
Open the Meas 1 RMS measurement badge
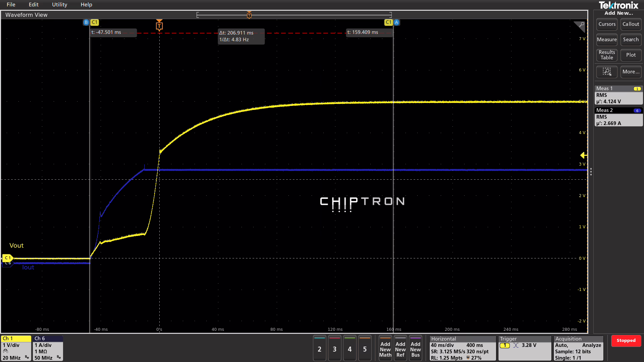pos(618,95)
